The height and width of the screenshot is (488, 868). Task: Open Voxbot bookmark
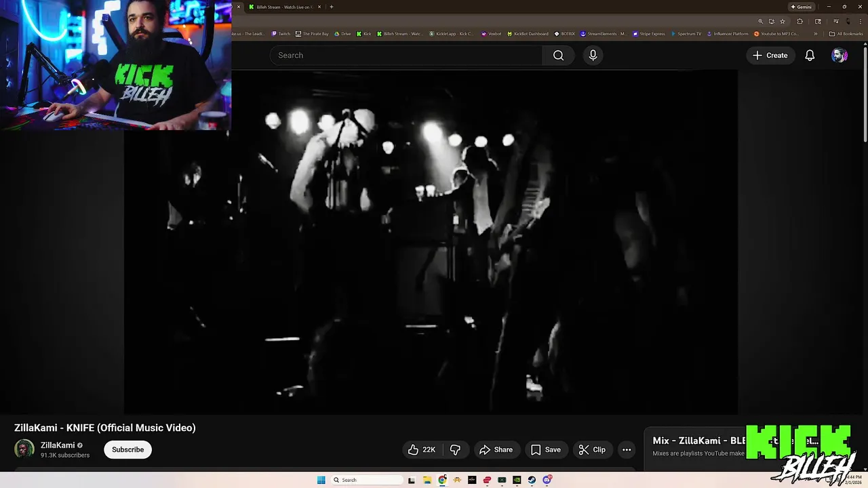click(492, 34)
